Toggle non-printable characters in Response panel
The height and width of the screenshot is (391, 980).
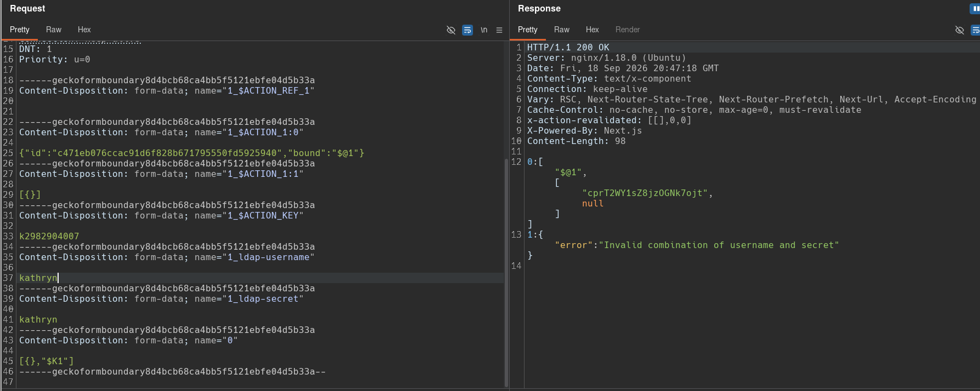click(960, 30)
